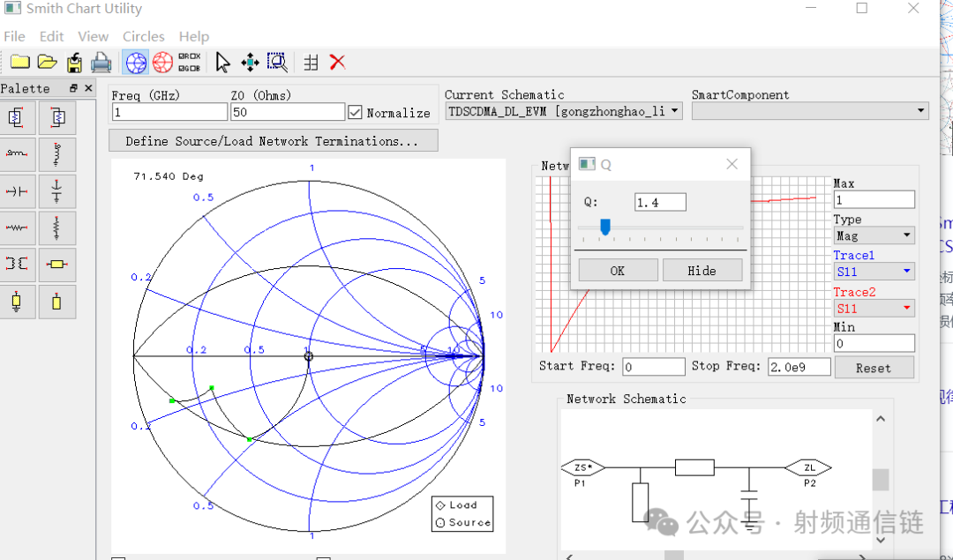
Task: Select the four-arrow move tool
Action: (x=250, y=63)
